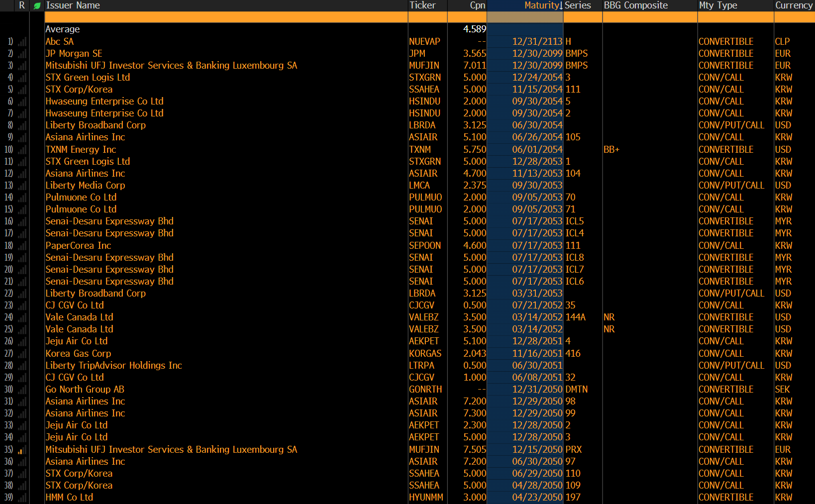Open TXNM Energy Inc issuer
The height and width of the screenshot is (504, 815).
coord(81,150)
